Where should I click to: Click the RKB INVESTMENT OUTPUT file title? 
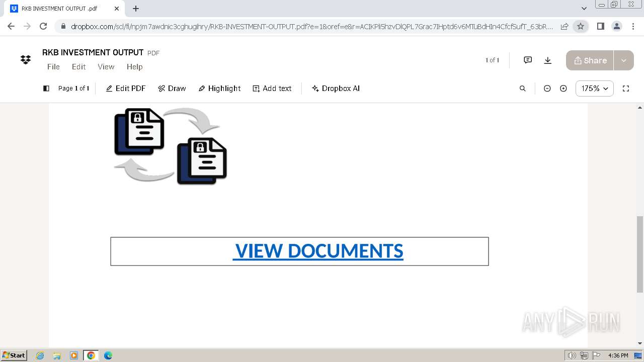click(x=93, y=52)
